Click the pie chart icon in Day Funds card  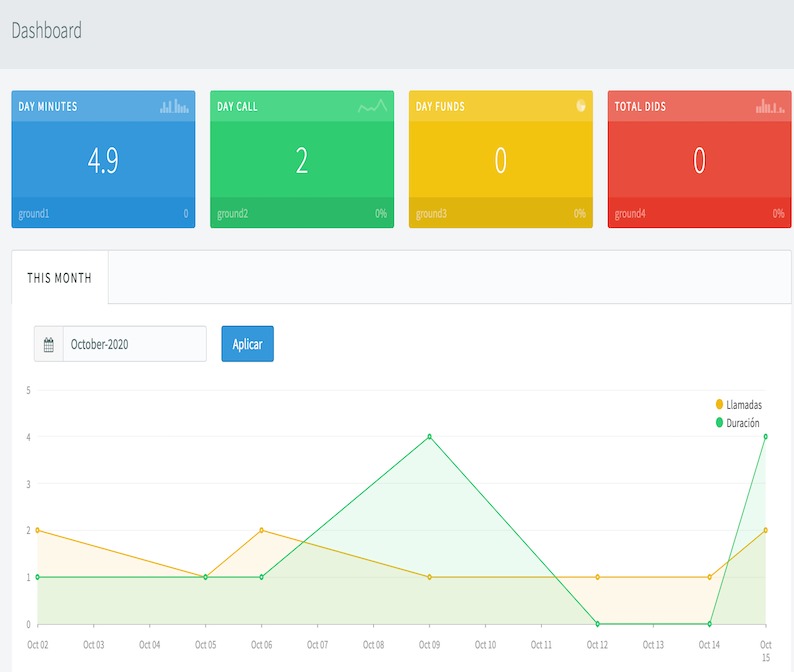(581, 106)
